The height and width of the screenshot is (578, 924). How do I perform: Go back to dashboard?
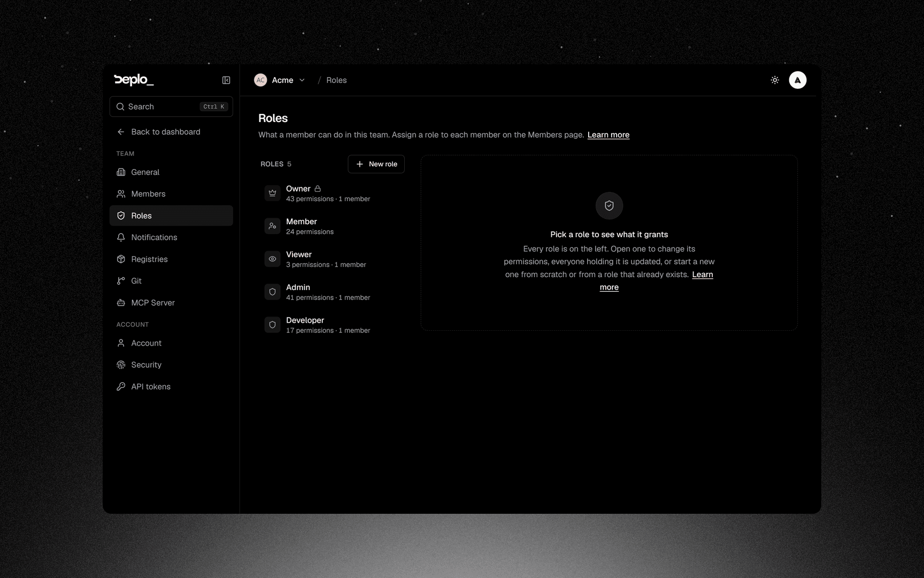click(x=171, y=132)
